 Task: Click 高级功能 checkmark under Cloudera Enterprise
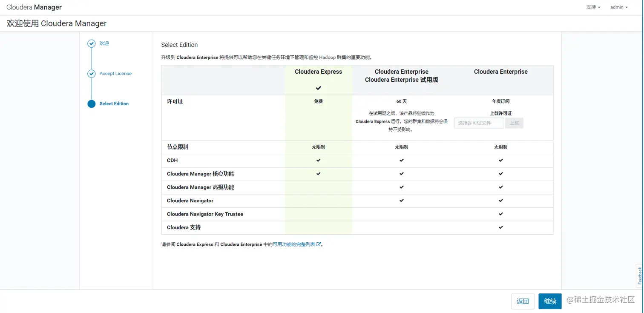[501, 187]
